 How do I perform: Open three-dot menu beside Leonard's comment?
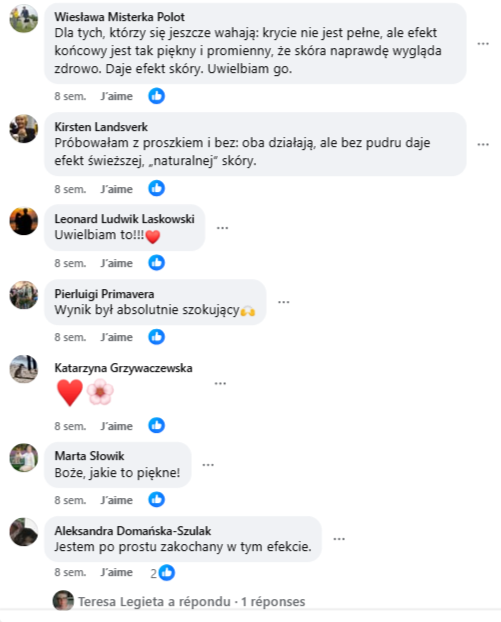pyautogui.click(x=223, y=228)
